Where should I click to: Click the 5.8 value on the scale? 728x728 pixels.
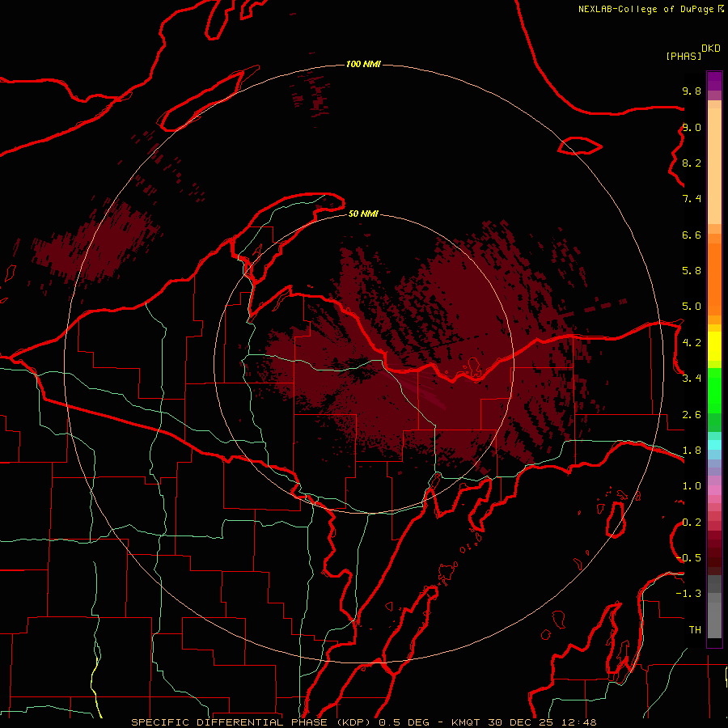tap(692, 271)
